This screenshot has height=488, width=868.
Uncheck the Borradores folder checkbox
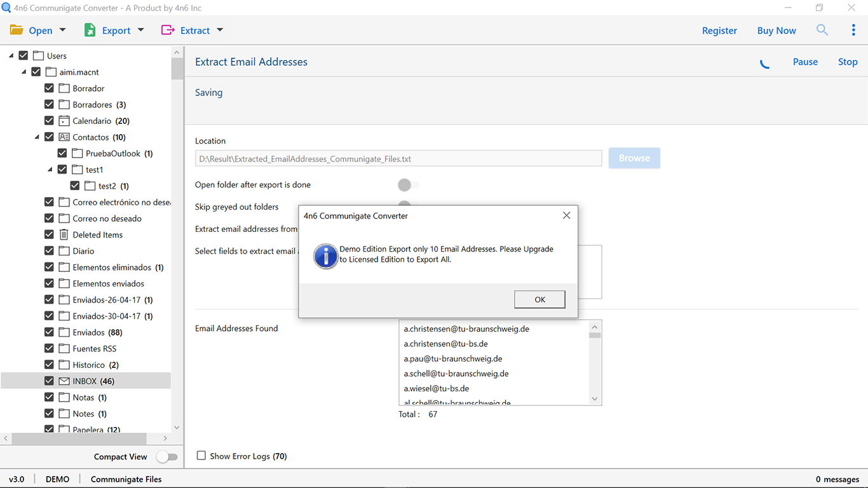coord(49,105)
